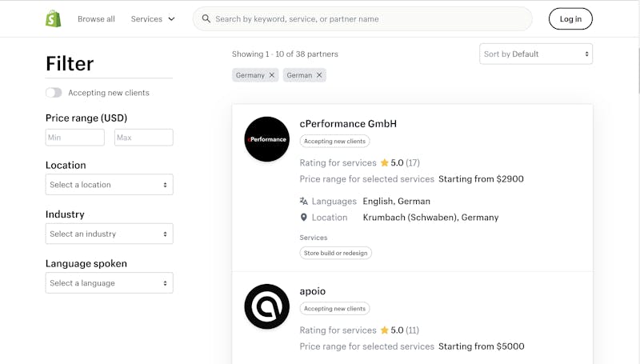
Task: Open the Select a location dropdown
Action: point(110,185)
